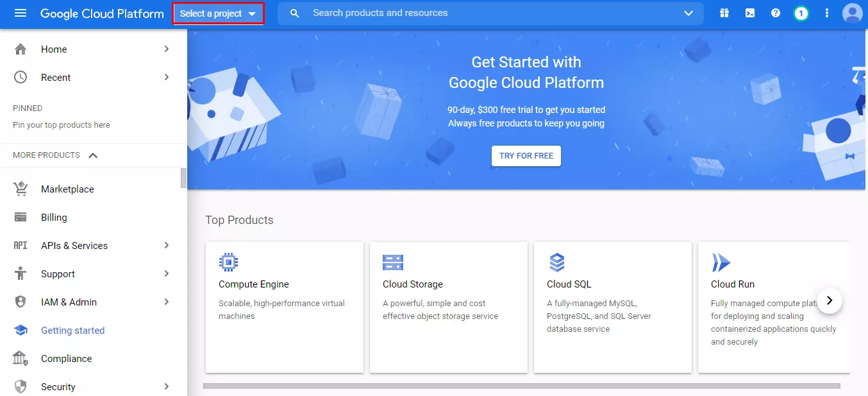Click the Google Cloud Platform logo text
The width and height of the screenshot is (868, 396).
[102, 13]
